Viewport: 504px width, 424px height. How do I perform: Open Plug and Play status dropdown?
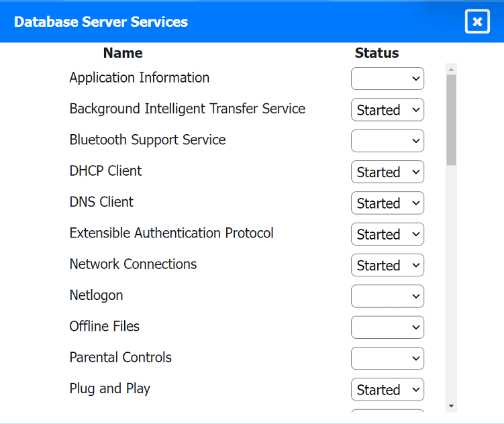[x=387, y=390]
